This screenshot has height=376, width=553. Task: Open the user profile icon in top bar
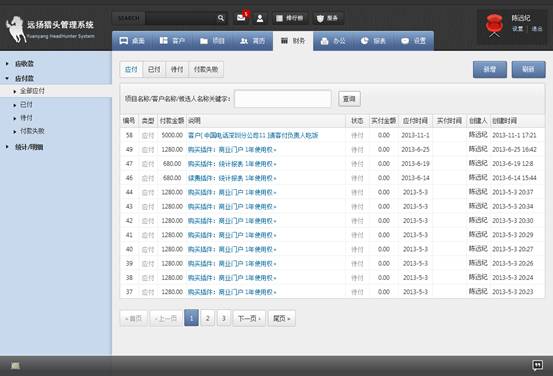[260, 18]
